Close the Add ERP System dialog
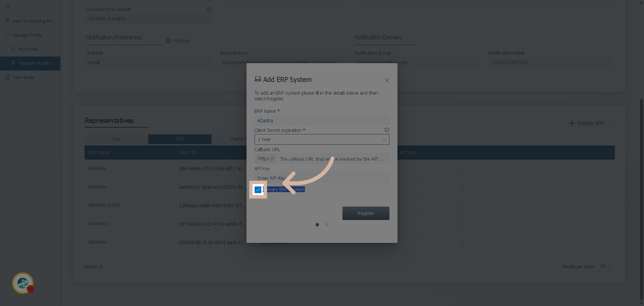Screen dimensions: 644x306 pyautogui.click(x=387, y=80)
